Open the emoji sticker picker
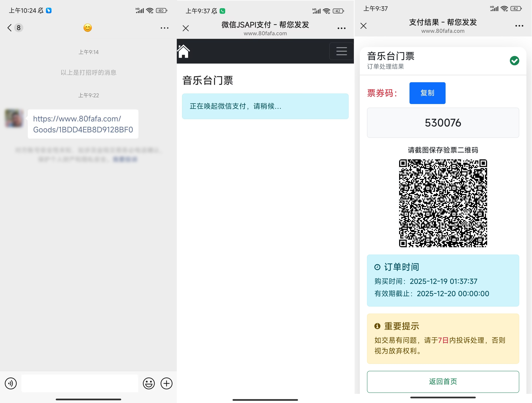This screenshot has width=532, height=403. 149,383
